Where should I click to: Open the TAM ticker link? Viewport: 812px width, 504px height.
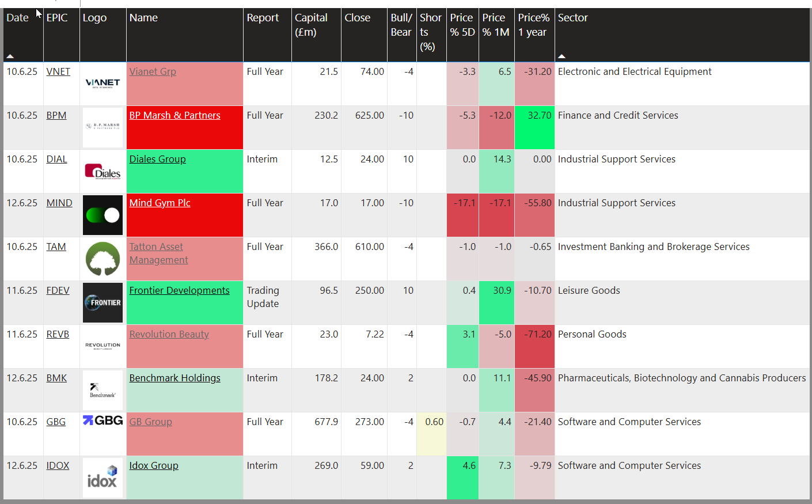click(x=56, y=247)
